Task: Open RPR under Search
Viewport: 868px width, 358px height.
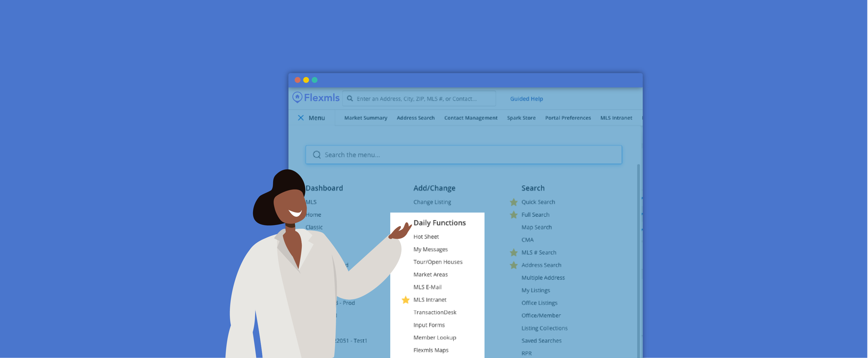Action: click(526, 353)
